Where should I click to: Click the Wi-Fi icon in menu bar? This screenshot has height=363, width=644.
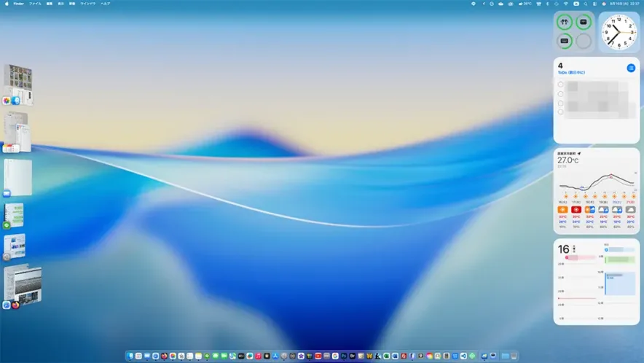point(565,4)
